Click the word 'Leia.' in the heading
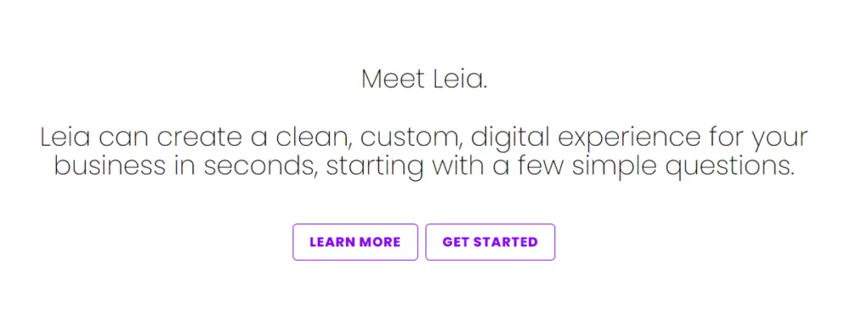The height and width of the screenshot is (326, 868). [x=459, y=80]
